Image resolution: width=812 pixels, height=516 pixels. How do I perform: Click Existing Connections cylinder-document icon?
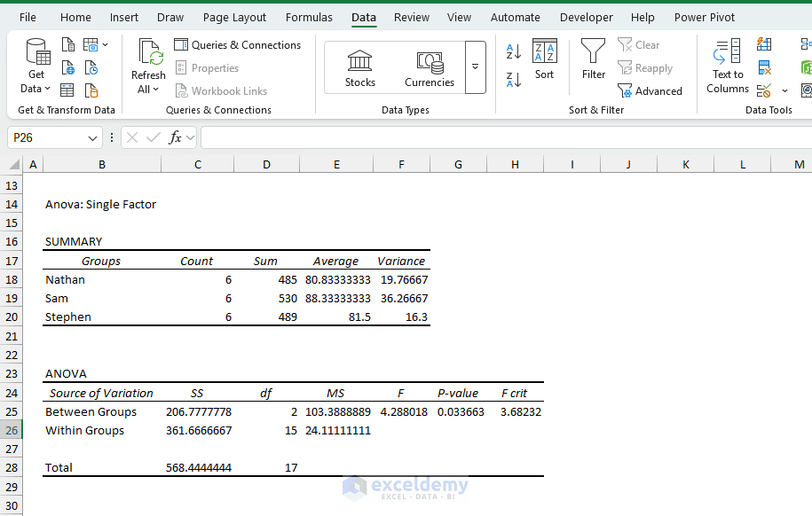[91, 90]
